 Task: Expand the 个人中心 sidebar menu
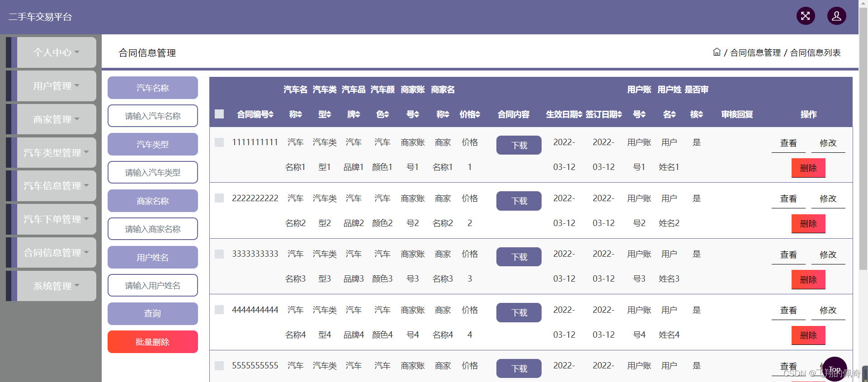coord(56,52)
